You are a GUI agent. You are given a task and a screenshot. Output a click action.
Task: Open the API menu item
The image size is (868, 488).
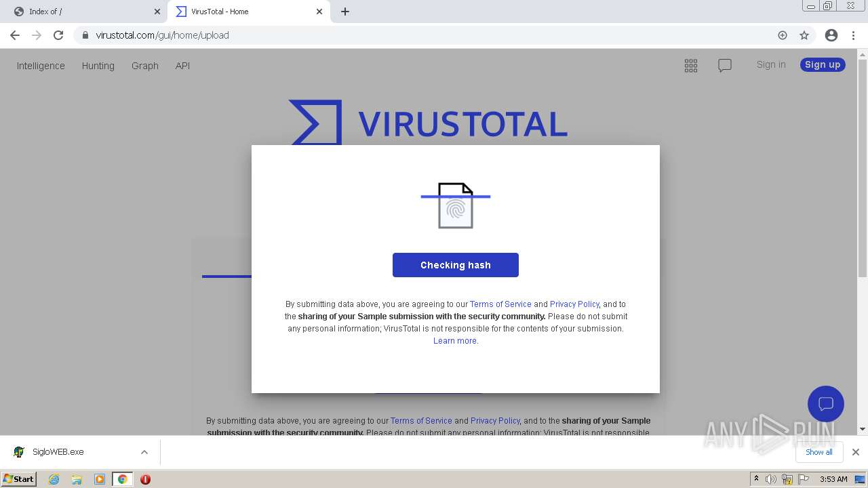tap(182, 66)
